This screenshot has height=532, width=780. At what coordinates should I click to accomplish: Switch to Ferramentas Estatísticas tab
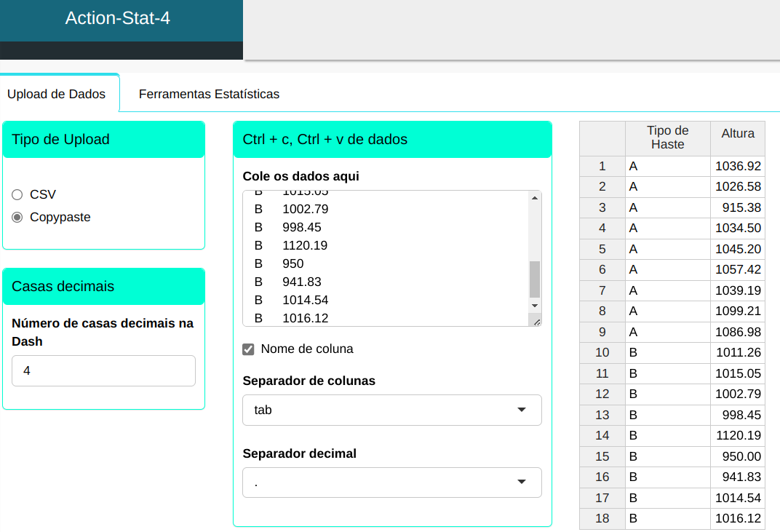pyautogui.click(x=209, y=94)
